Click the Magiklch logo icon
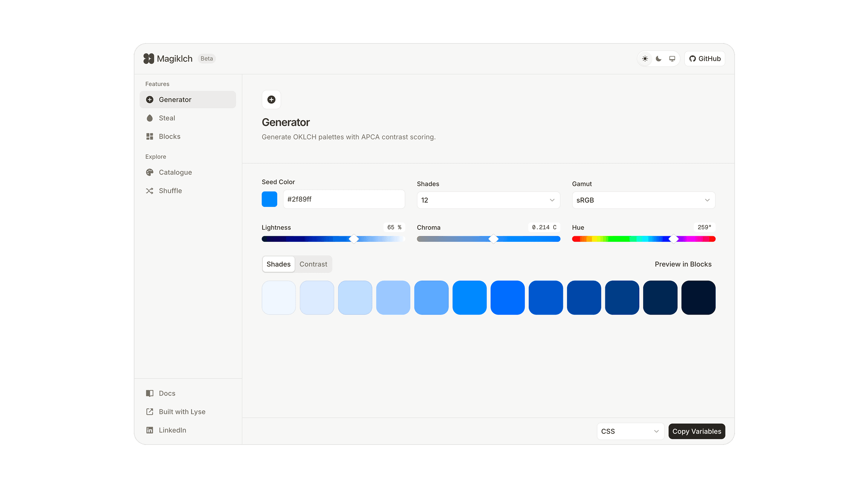 (x=148, y=58)
